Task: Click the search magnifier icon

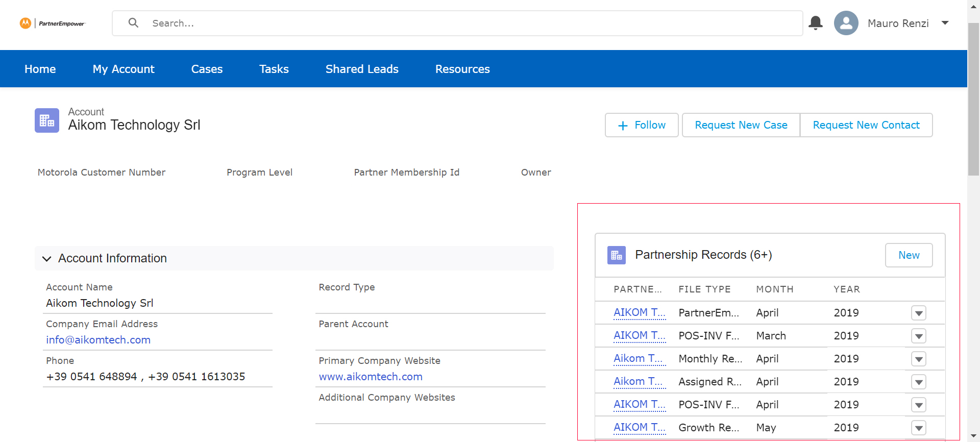Action: coord(133,23)
